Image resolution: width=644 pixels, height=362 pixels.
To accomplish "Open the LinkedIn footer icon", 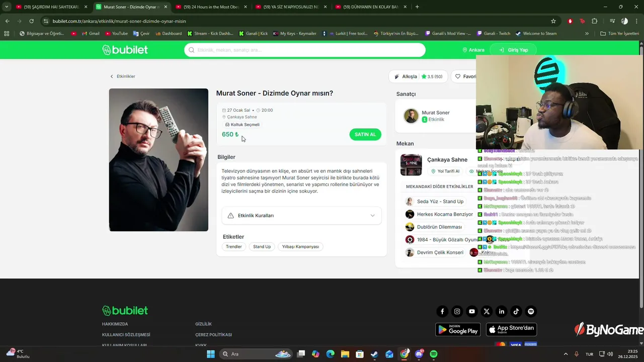I will click(501, 312).
